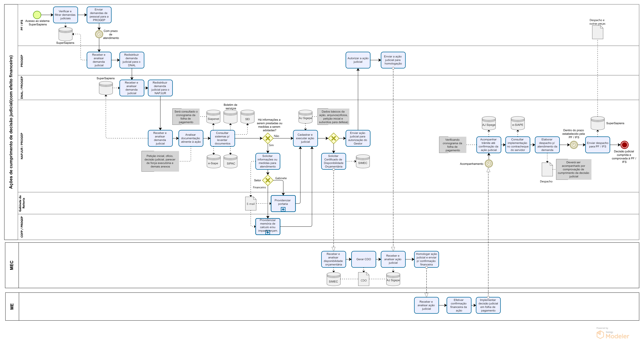The height and width of the screenshot is (360, 644).
Task: Select the CDO document icon
Action: (363, 279)
